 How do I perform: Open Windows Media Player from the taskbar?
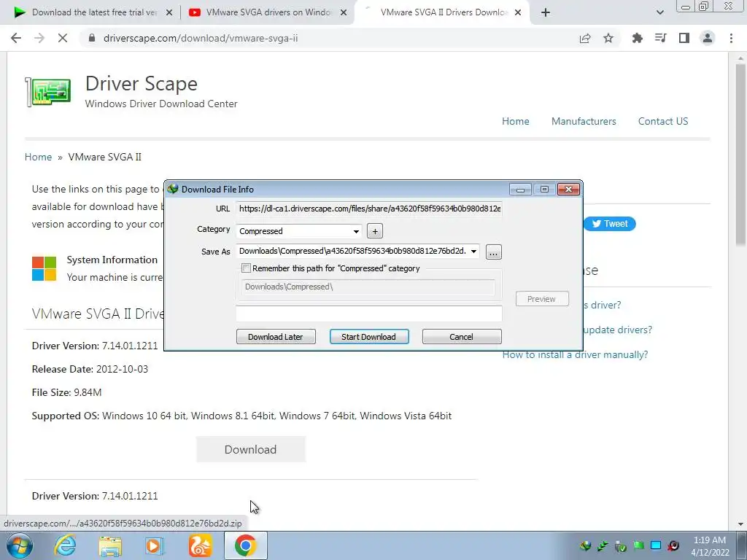point(155,545)
